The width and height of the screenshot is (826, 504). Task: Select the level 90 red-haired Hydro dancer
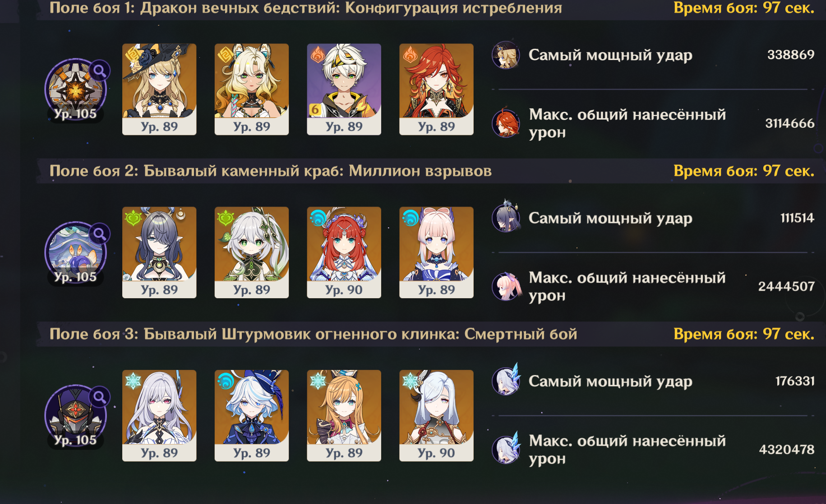click(344, 252)
